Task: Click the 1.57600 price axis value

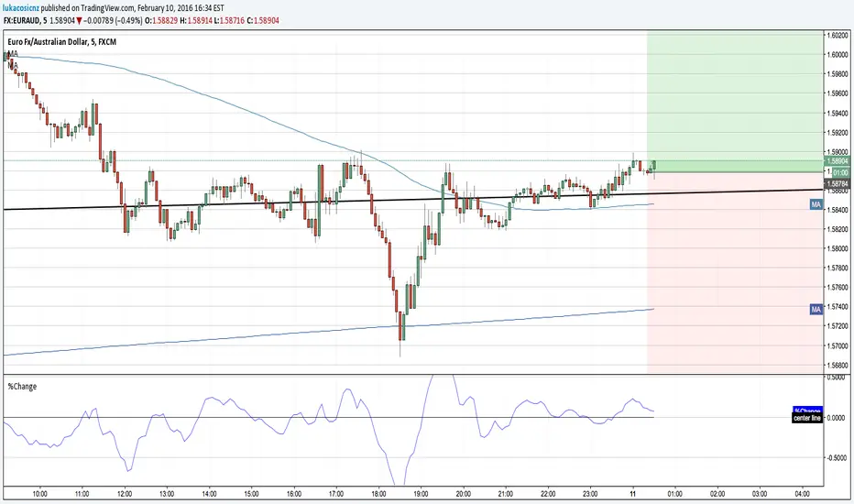Action: point(838,287)
